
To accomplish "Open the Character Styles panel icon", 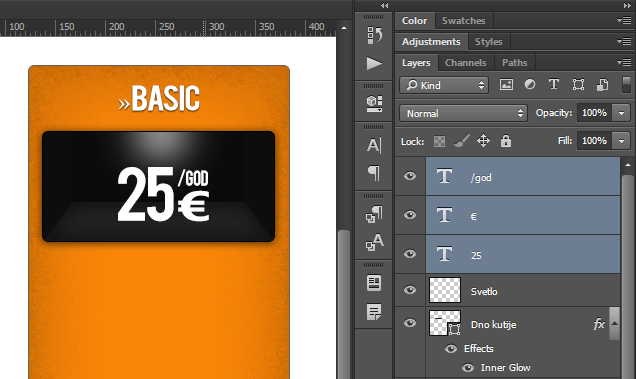I will tap(374, 242).
